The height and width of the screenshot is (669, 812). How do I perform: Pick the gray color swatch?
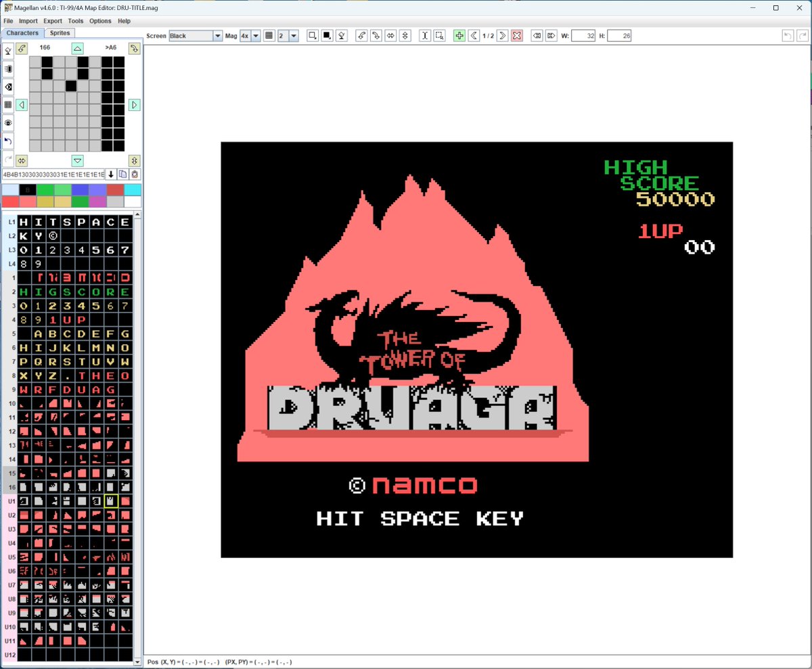tap(116, 202)
